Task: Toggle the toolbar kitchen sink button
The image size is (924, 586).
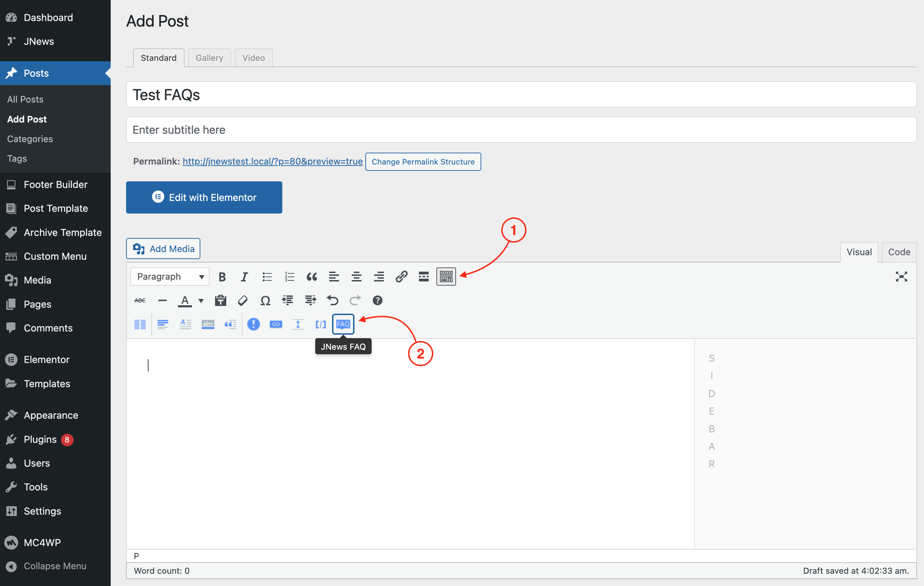Action: [x=446, y=277]
